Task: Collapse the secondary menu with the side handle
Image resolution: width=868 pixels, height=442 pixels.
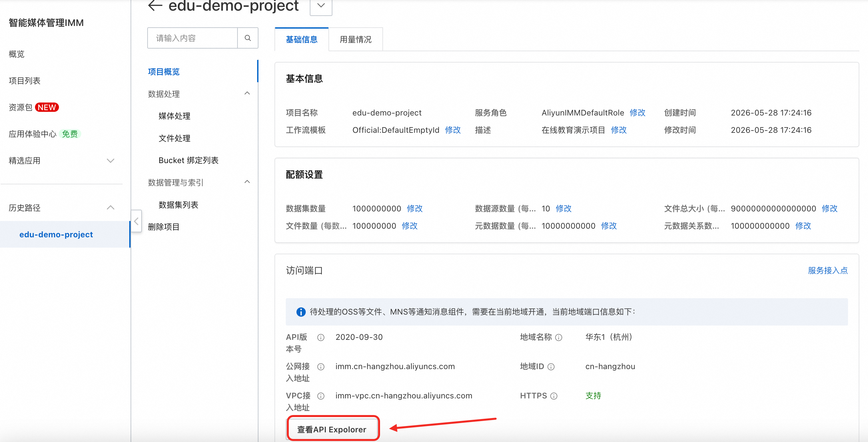Action: [x=136, y=221]
